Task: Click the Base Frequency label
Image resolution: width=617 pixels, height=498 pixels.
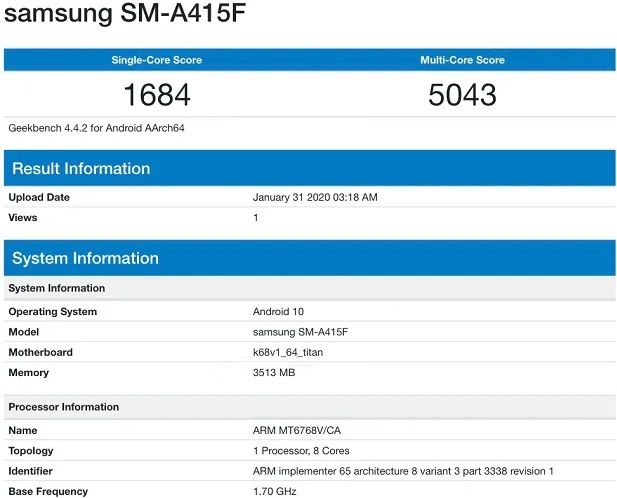Action: pyautogui.click(x=48, y=491)
